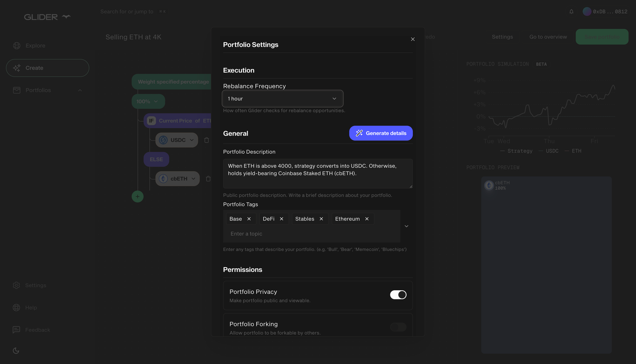Remove the DeFi tag
The width and height of the screenshot is (636, 364).
pos(281,219)
